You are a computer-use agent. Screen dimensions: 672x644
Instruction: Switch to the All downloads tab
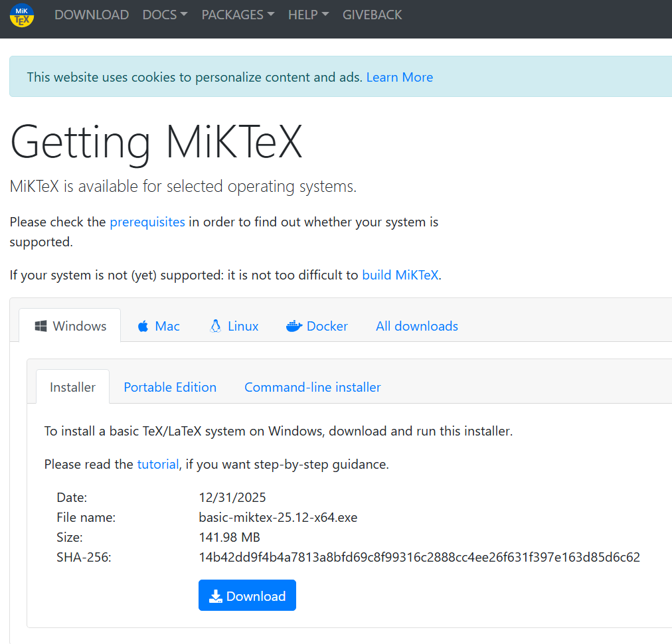coord(417,326)
